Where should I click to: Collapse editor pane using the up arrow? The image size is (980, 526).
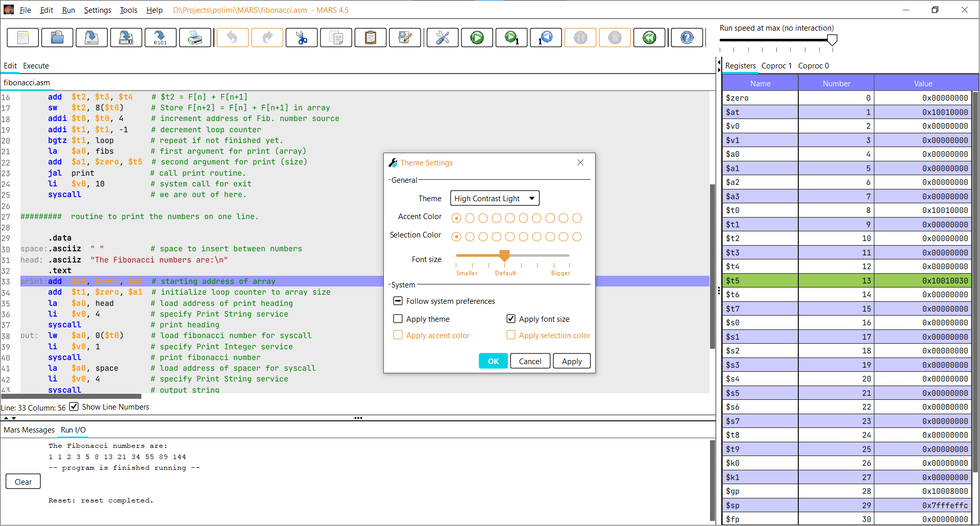click(x=6, y=418)
